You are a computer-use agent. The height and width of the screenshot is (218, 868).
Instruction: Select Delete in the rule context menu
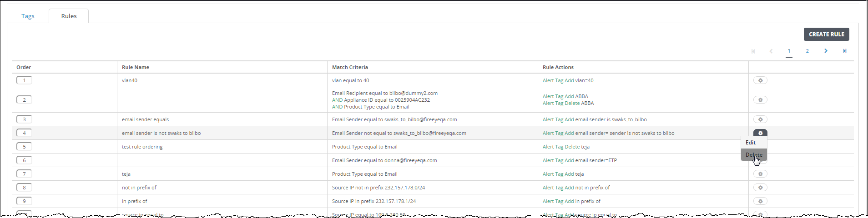click(754, 155)
